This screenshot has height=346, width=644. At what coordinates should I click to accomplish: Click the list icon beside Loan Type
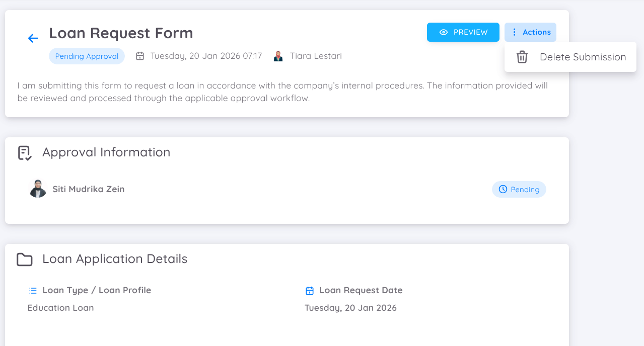click(33, 291)
